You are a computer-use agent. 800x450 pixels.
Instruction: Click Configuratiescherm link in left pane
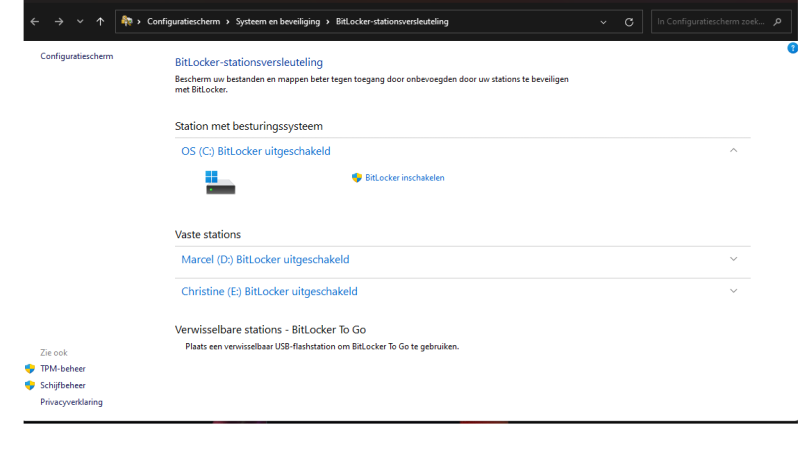pyautogui.click(x=76, y=56)
